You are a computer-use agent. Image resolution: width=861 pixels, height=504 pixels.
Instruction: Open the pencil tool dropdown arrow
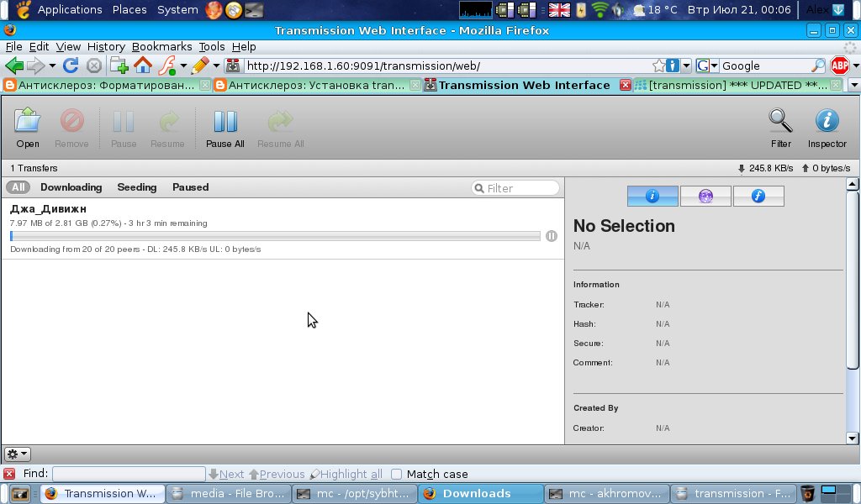pos(216,66)
